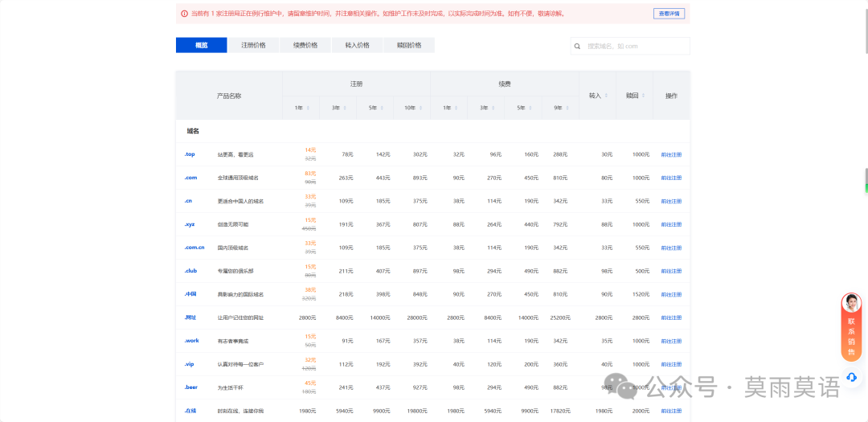868x422 pixels.
Task: Open the .cn domain link
Action: 189,201
